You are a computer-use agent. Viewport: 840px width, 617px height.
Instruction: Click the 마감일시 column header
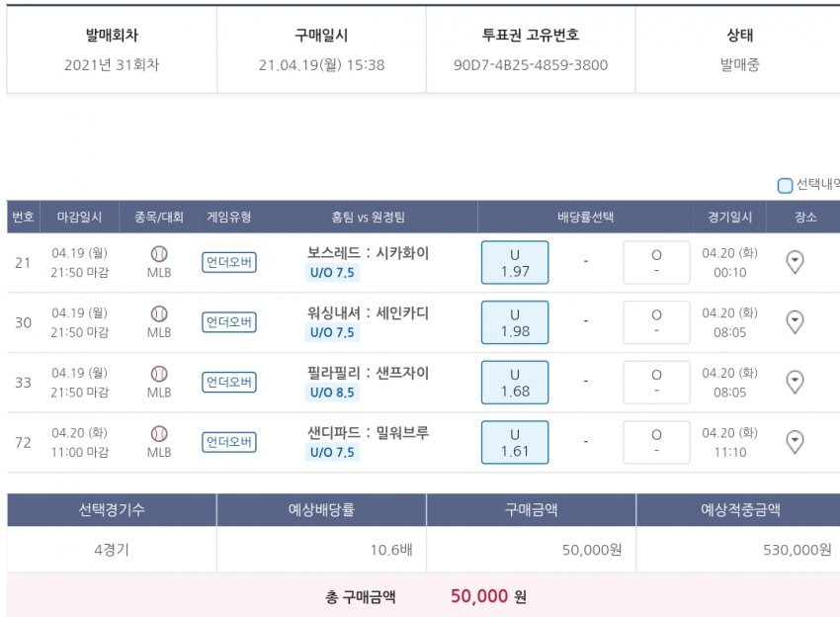coord(80,217)
